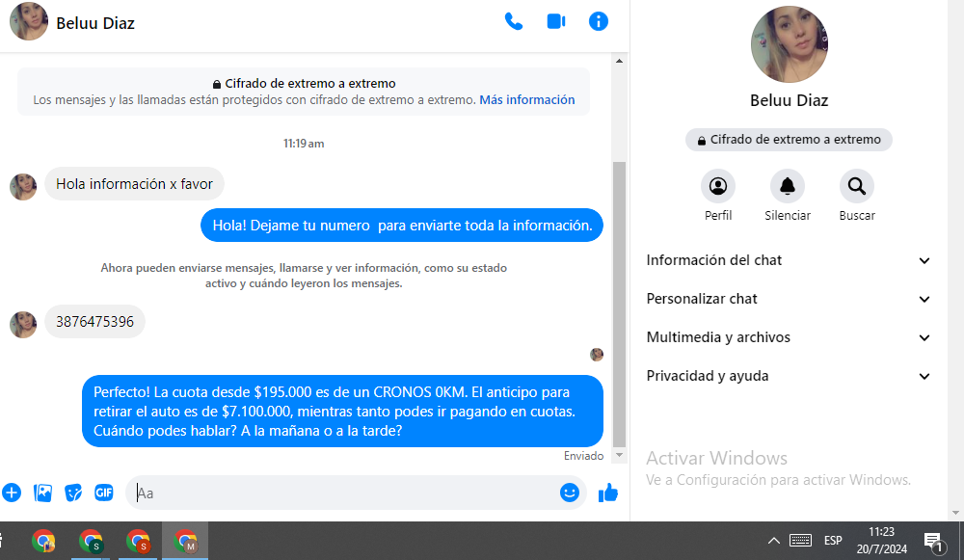The height and width of the screenshot is (560, 964).
Task: Open the emoji picker in message box
Action: (x=570, y=493)
